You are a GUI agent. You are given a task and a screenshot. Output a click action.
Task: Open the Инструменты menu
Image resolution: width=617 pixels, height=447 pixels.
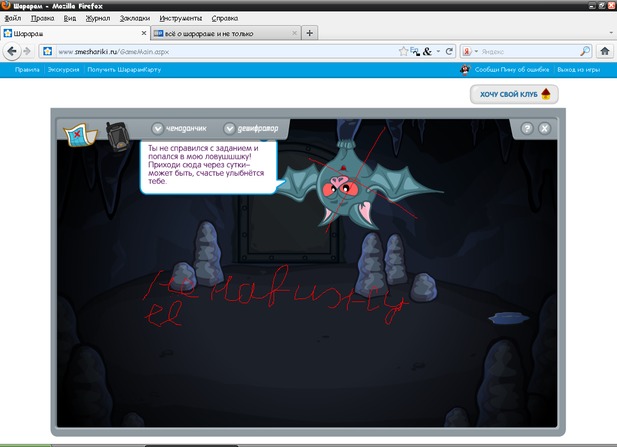181,18
